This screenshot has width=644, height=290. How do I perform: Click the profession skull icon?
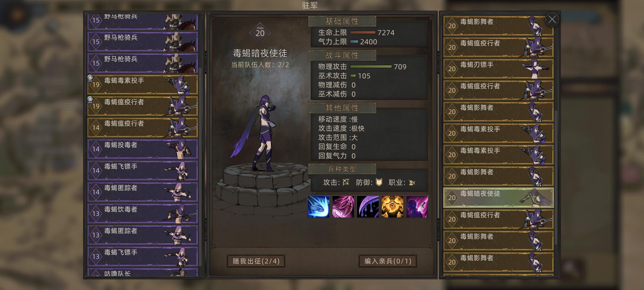click(x=412, y=183)
